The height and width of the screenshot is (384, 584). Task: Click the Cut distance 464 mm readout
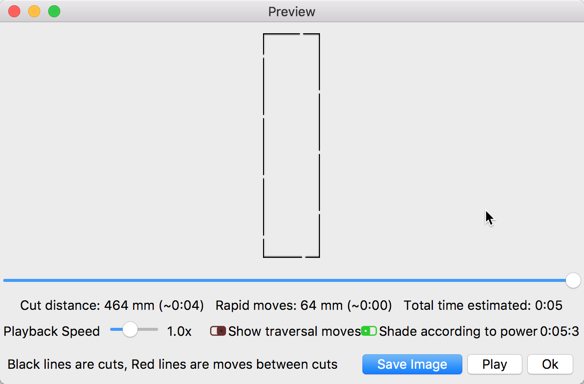point(112,305)
